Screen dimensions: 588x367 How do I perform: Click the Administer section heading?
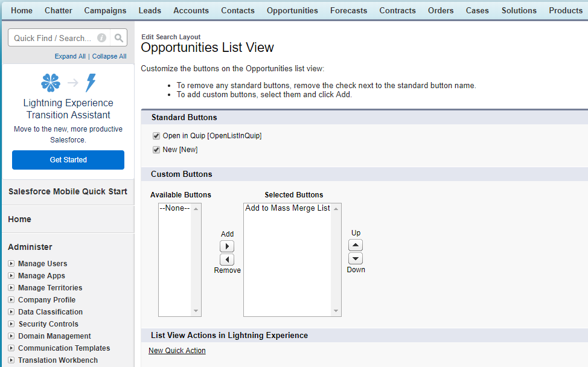point(30,247)
